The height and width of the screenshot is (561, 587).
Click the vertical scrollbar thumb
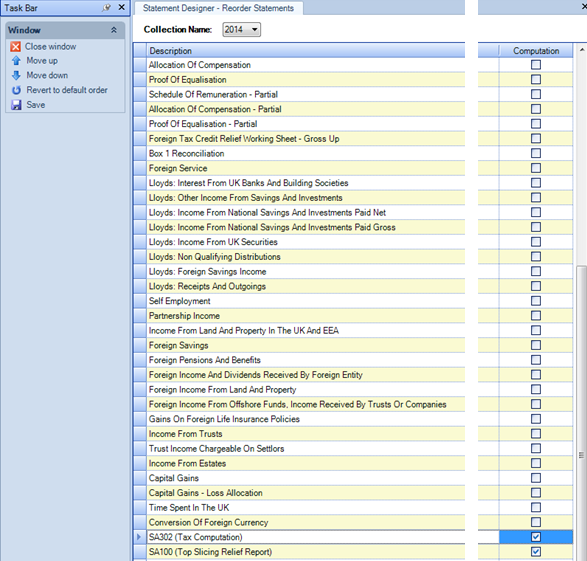[x=581, y=412]
